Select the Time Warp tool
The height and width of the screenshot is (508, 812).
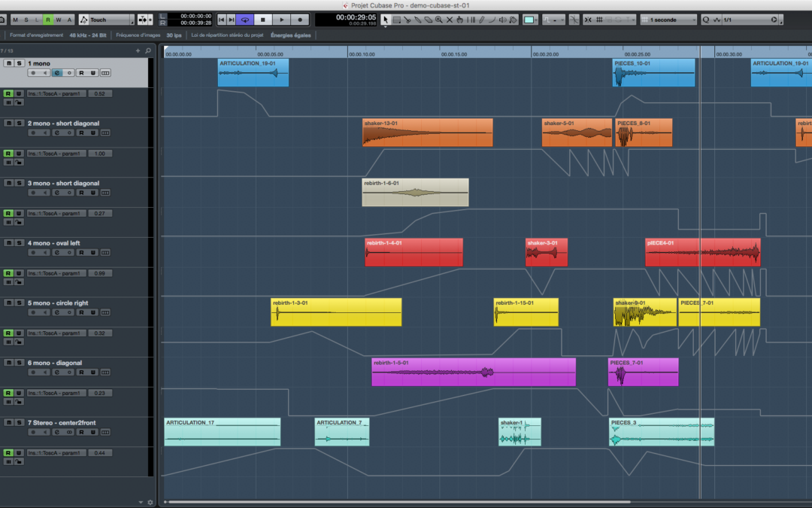[x=471, y=20]
